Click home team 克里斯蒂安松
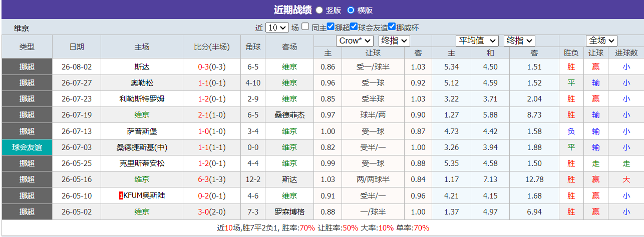 coord(142,163)
